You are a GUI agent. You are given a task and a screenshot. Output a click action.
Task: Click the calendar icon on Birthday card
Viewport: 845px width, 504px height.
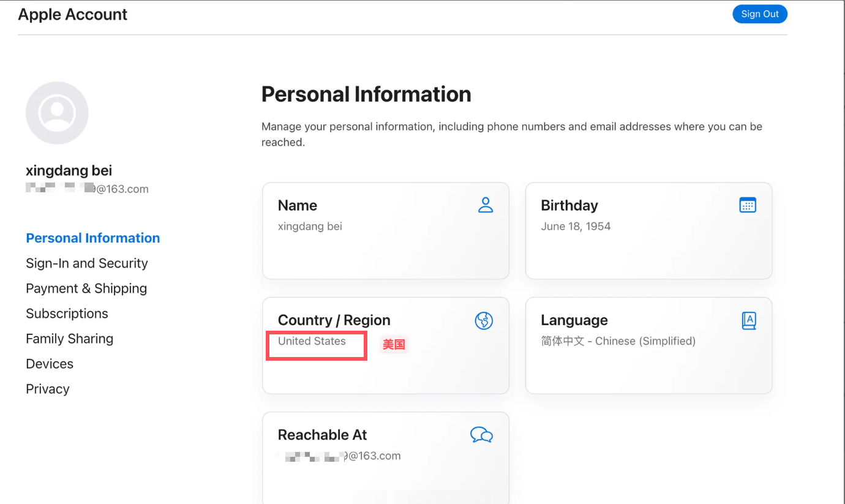pos(748,205)
